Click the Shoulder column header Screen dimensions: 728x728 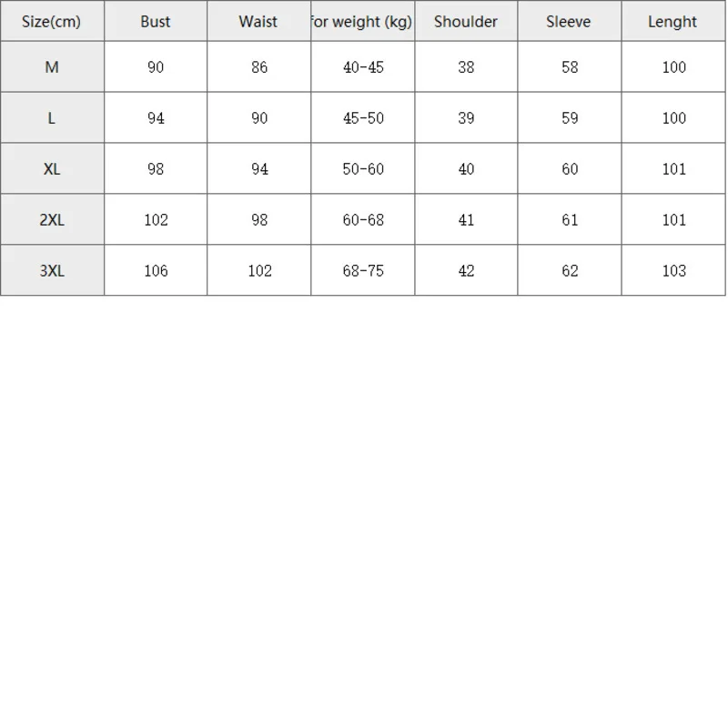click(466, 22)
